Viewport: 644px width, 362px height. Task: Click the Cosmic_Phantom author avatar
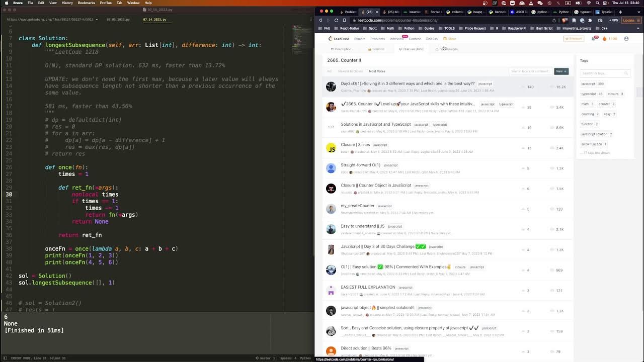pyautogui.click(x=331, y=86)
